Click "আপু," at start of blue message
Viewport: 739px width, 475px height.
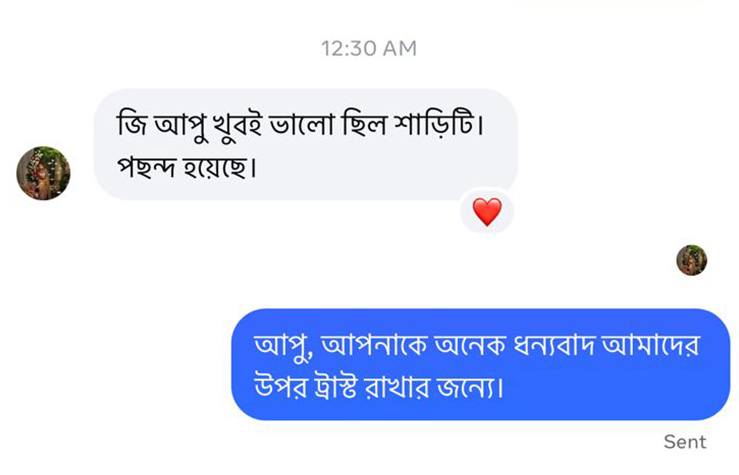(283, 347)
